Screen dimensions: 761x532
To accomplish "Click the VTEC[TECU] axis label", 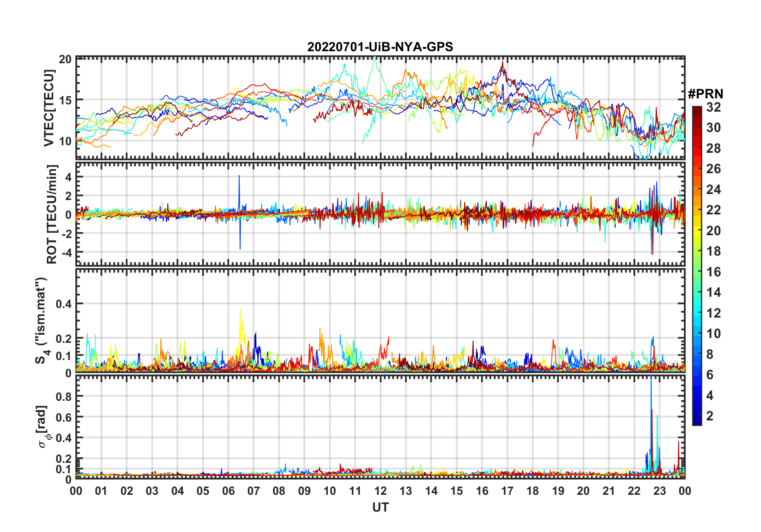I will coord(49,108).
